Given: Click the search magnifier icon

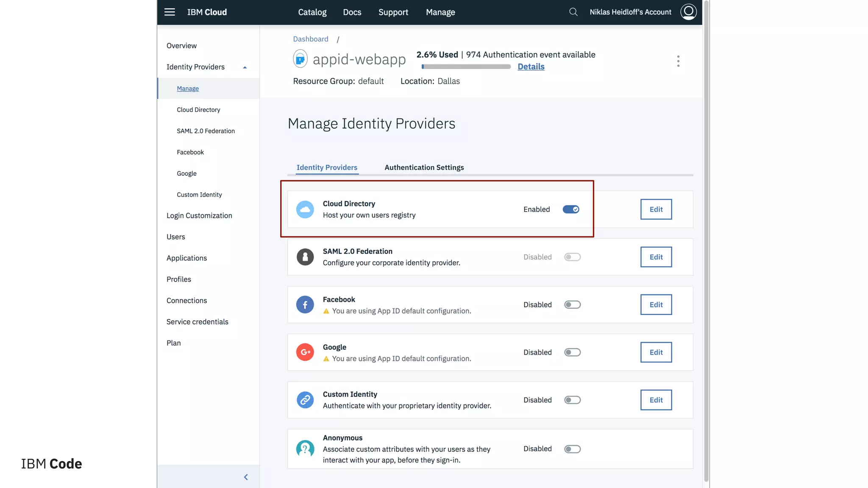Looking at the screenshot, I should pos(573,12).
